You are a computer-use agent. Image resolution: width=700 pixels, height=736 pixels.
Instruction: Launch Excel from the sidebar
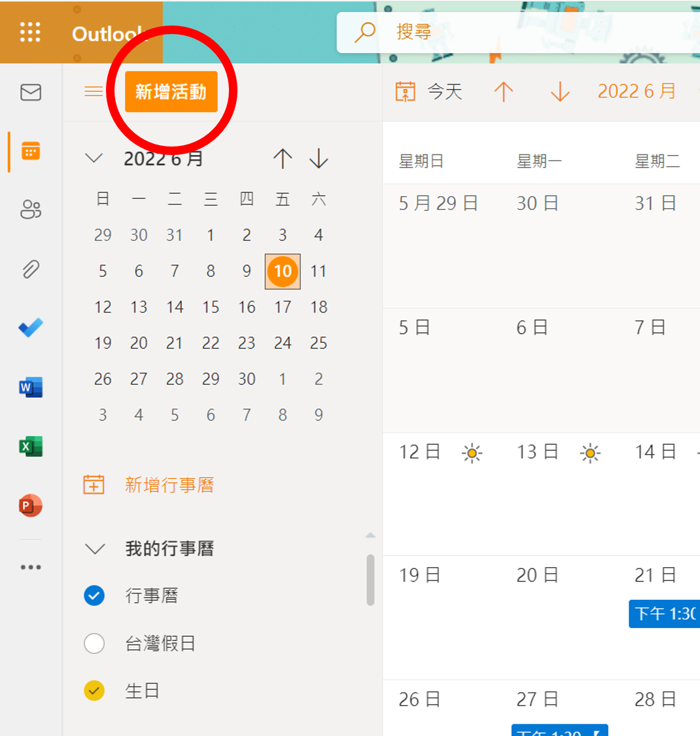click(x=31, y=446)
